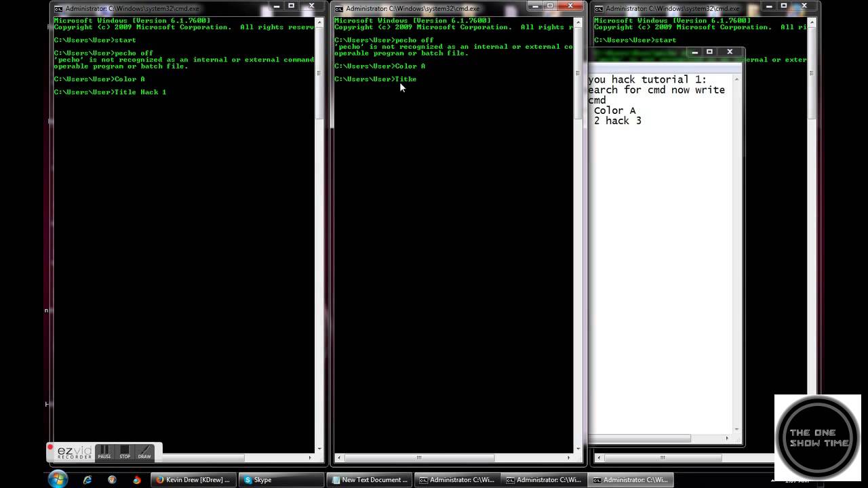The image size is (868, 488).
Task: Click "Color A" command in left cmd window
Action: (x=130, y=79)
